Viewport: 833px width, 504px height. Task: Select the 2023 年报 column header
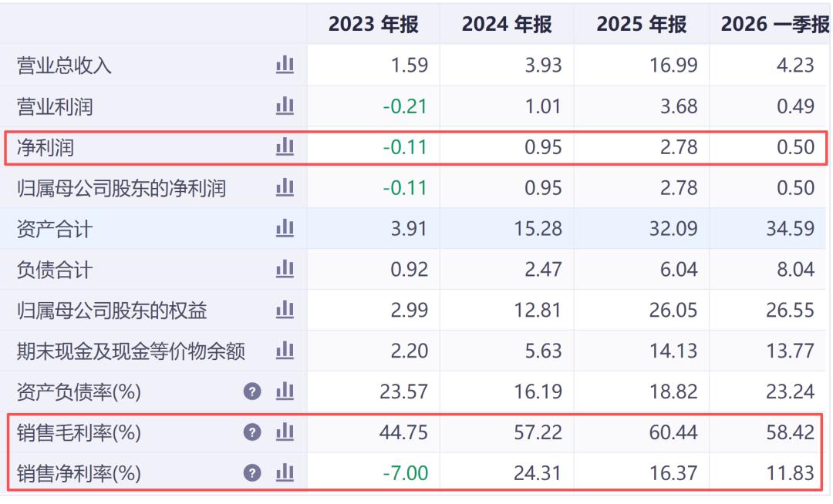373,25
